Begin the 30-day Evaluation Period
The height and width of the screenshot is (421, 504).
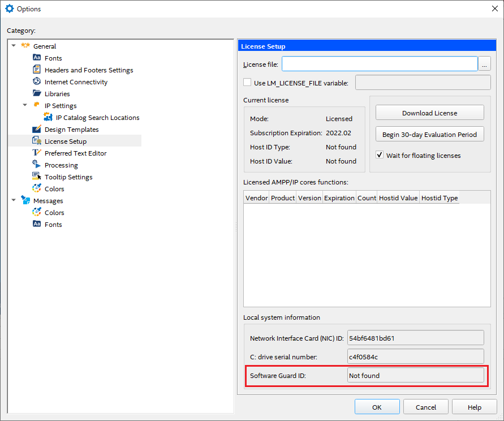tap(429, 134)
